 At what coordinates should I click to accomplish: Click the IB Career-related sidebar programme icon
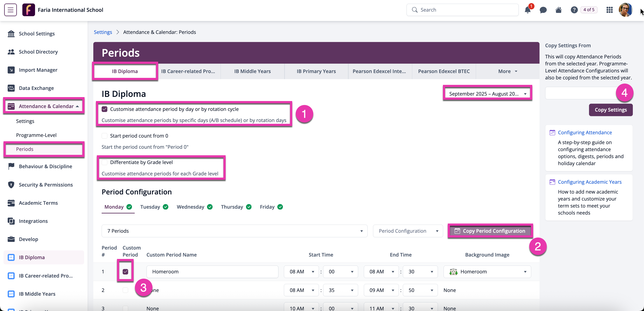click(11, 276)
